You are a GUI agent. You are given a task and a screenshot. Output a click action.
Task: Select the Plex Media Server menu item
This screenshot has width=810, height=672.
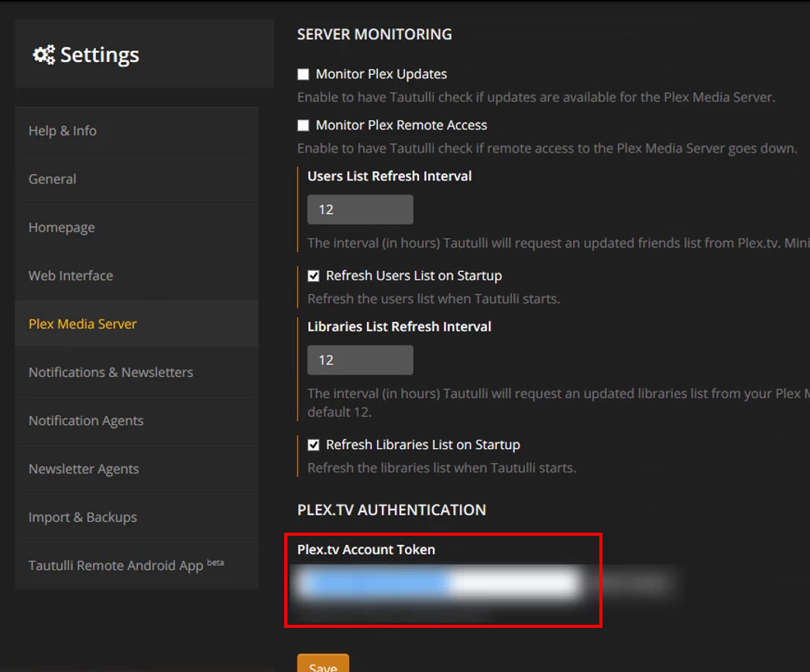(83, 324)
